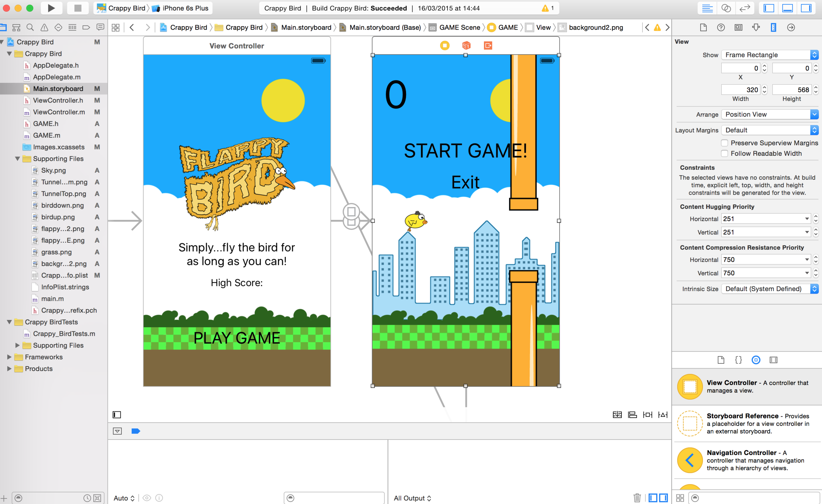This screenshot has width=822, height=504.
Task: Go forward in editor history
Action: click(147, 27)
